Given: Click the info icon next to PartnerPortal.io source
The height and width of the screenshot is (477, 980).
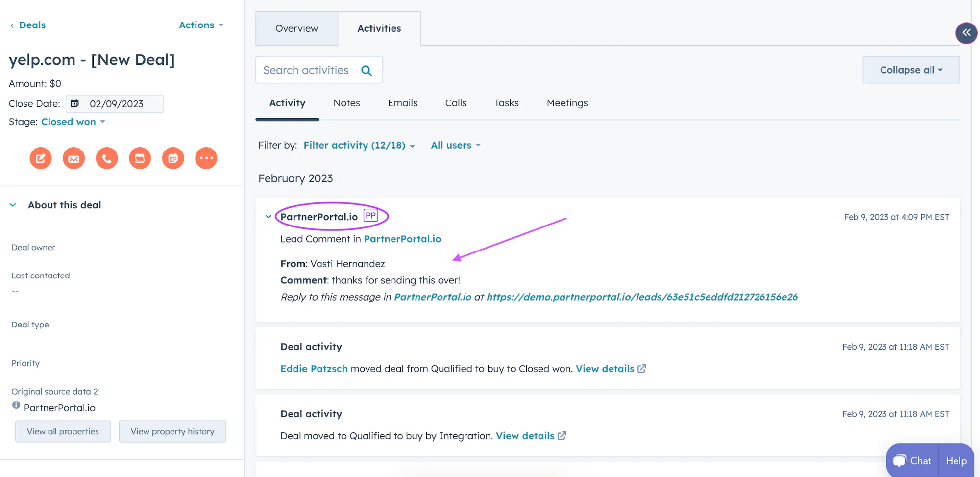Looking at the screenshot, I should 16,405.
